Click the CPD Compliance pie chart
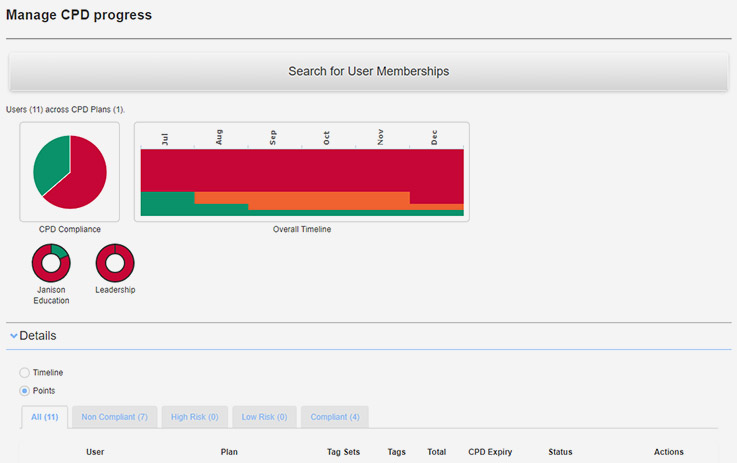 [x=70, y=172]
